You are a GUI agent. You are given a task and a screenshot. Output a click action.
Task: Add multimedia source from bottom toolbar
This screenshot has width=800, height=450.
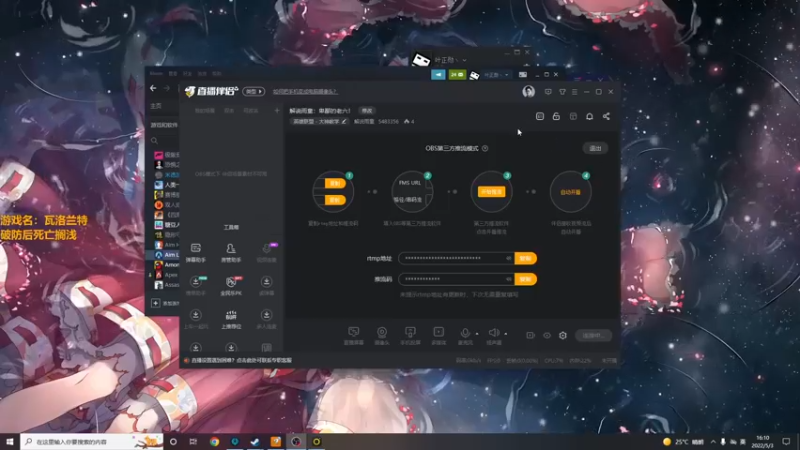[438, 335]
